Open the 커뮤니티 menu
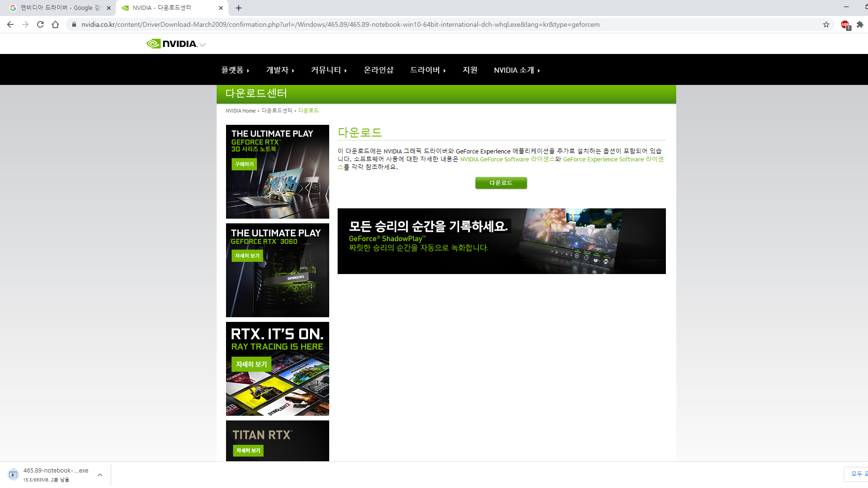Image resolution: width=868 pixels, height=488 pixels. pos(329,70)
